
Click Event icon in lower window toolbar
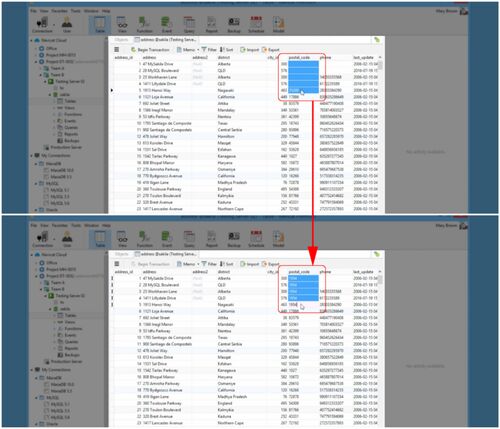click(167, 239)
